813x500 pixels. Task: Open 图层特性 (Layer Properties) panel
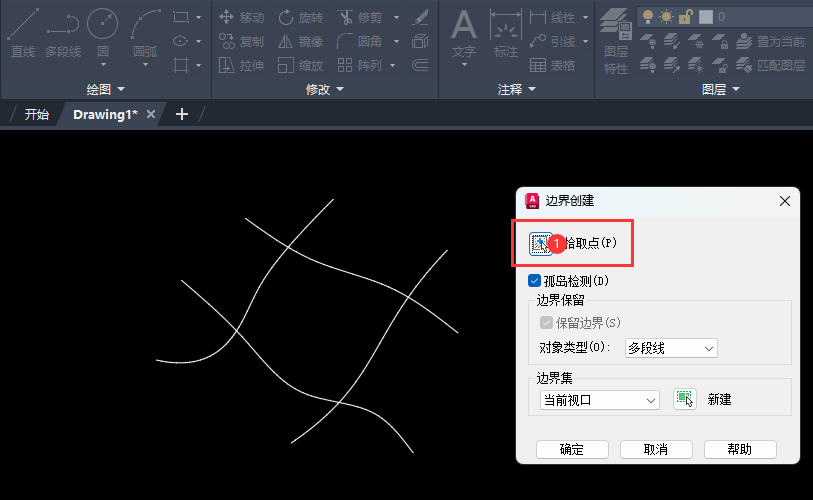[x=616, y=41]
